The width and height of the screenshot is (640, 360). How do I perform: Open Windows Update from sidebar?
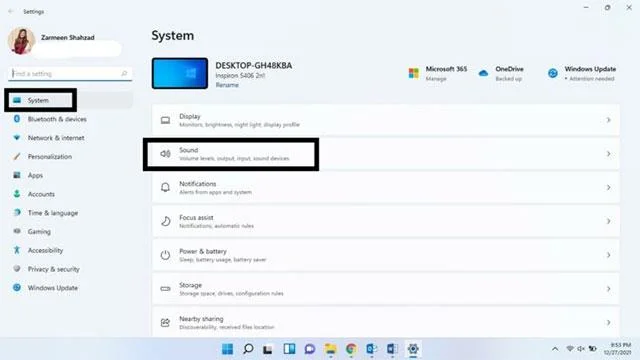click(70, 288)
